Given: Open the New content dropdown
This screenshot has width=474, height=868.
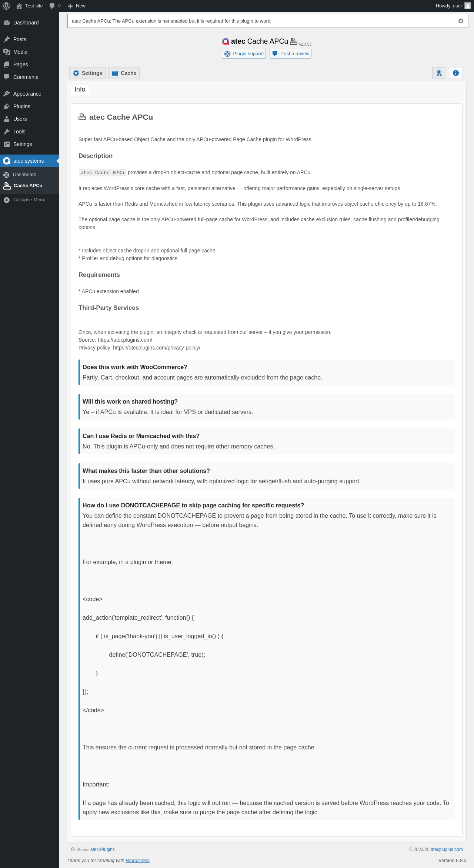Looking at the screenshot, I should click(x=77, y=6).
